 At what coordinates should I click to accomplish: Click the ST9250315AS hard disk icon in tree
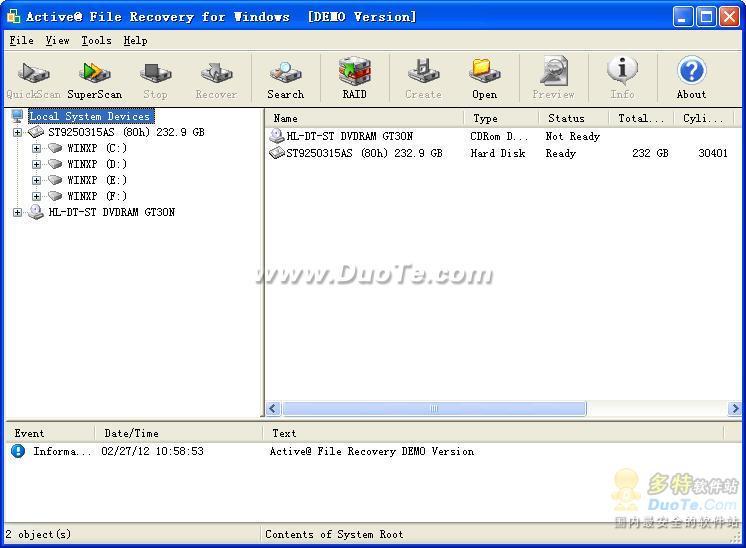click(x=36, y=132)
